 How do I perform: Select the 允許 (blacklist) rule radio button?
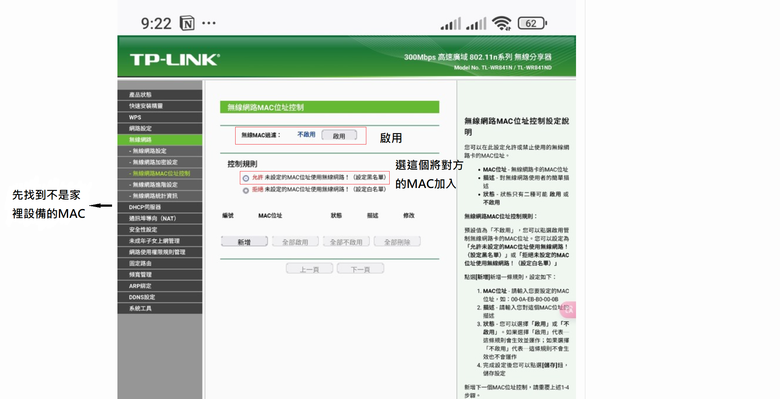tap(246, 178)
